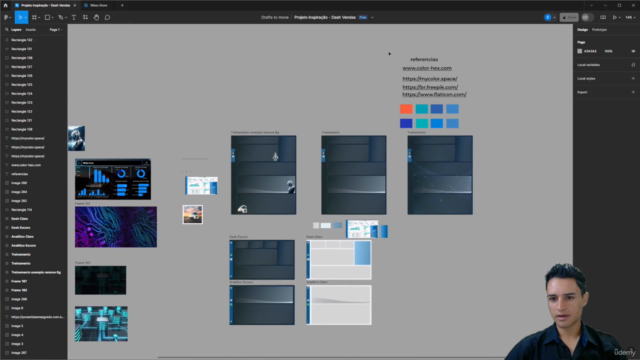Open the present options dropdown arrow
The height and width of the screenshot is (360, 640).
click(x=620, y=18)
